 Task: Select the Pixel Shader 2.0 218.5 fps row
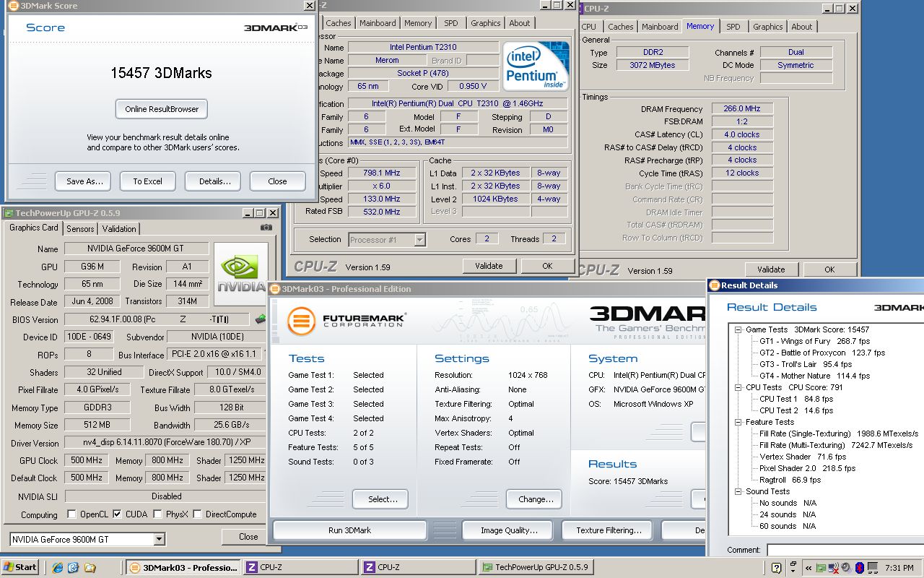point(808,468)
